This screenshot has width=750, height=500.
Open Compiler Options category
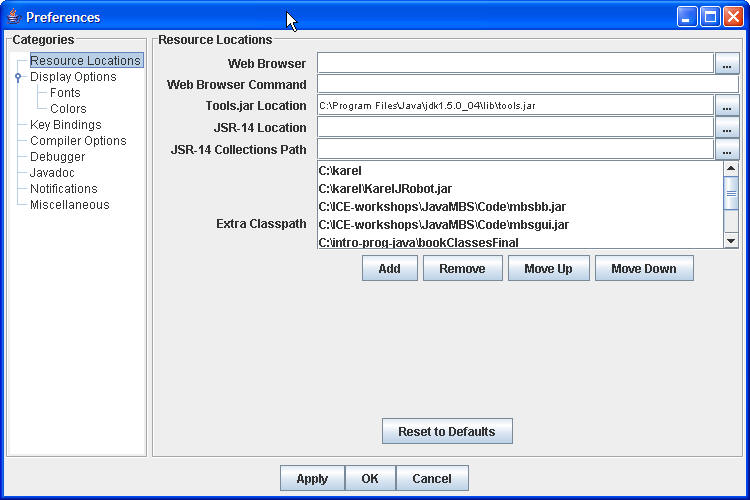(x=78, y=141)
